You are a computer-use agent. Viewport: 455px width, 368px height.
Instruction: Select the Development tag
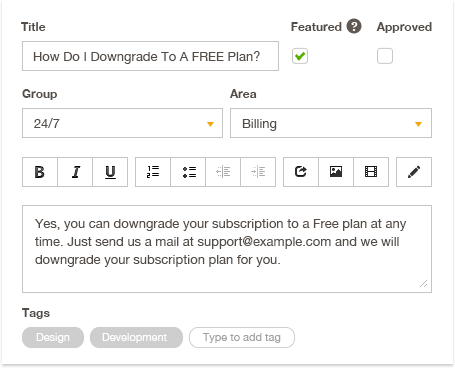coord(136,337)
